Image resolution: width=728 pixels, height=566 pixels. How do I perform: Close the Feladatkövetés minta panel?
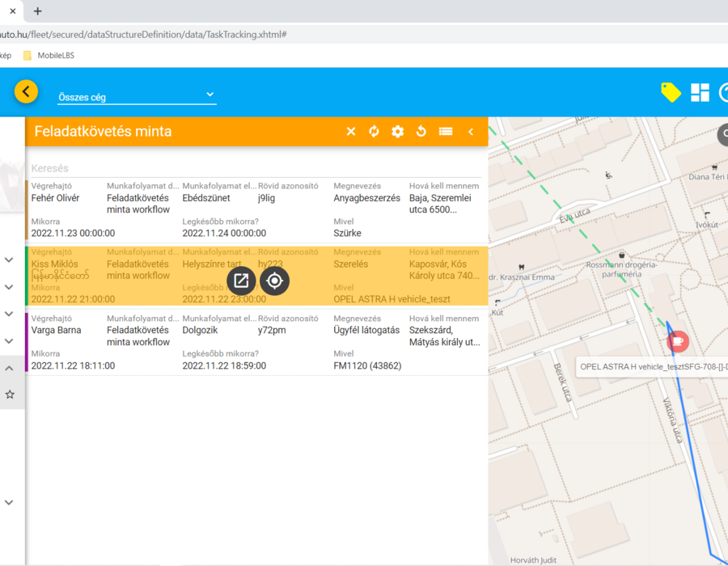point(351,132)
